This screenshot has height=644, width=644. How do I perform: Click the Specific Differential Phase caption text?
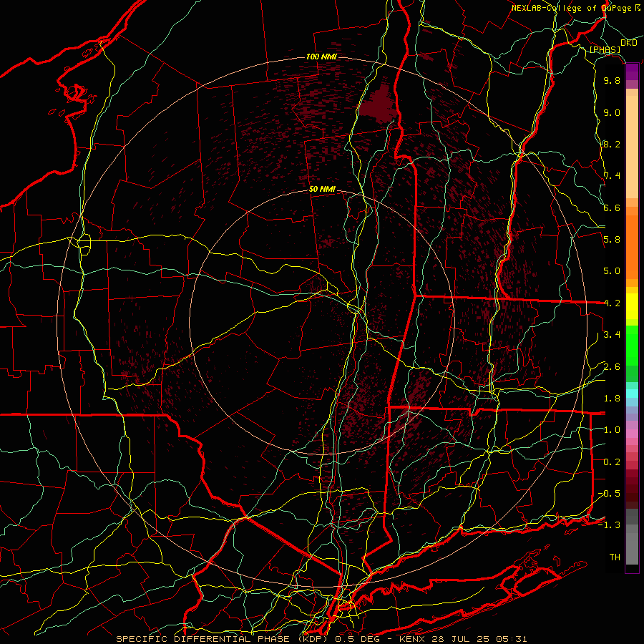coord(223,639)
